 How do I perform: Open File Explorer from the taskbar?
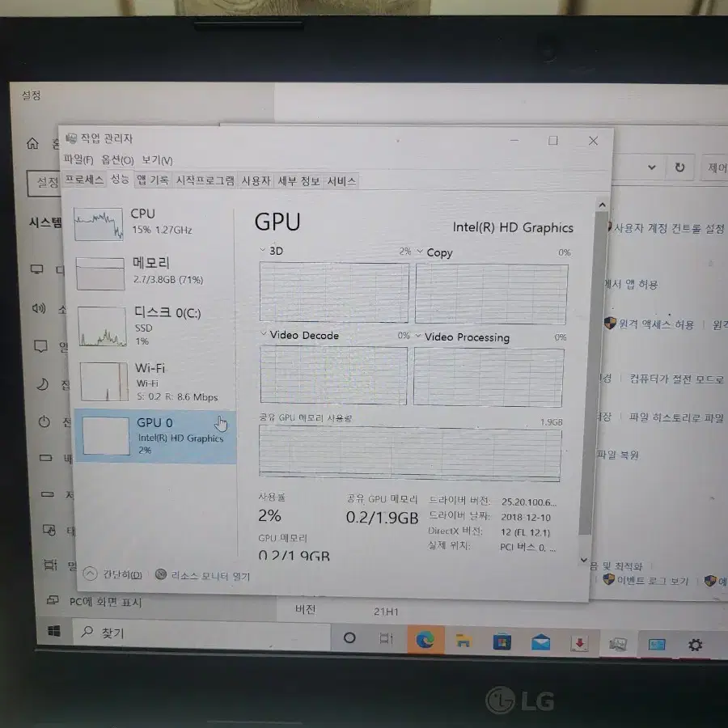click(463, 641)
